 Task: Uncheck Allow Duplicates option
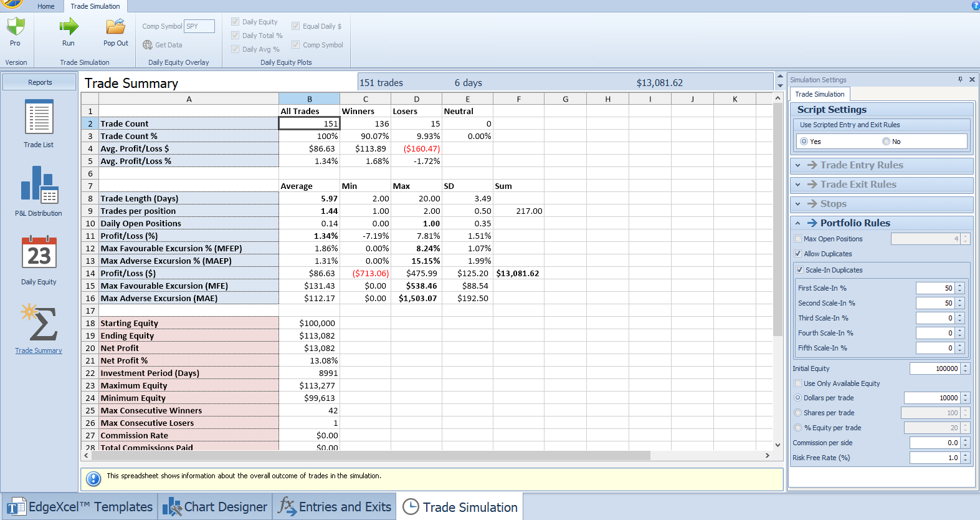pos(798,254)
